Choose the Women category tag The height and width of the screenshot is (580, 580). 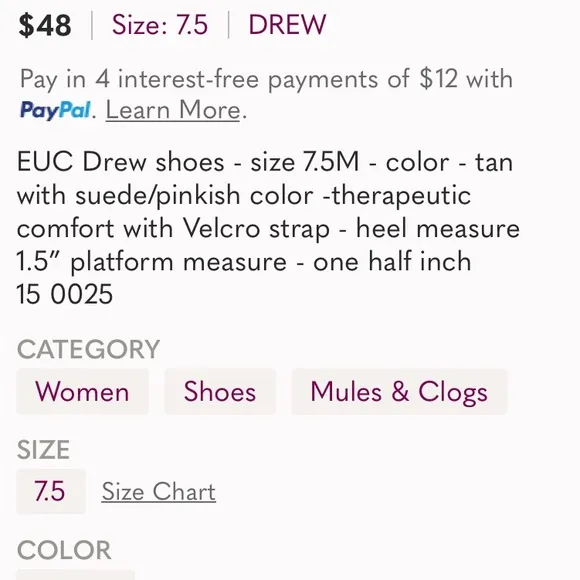point(82,391)
